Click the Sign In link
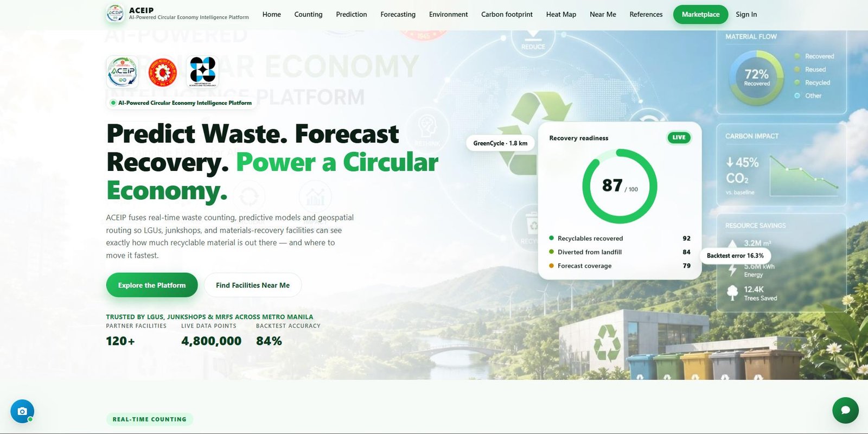This screenshot has width=868, height=434. (x=746, y=15)
